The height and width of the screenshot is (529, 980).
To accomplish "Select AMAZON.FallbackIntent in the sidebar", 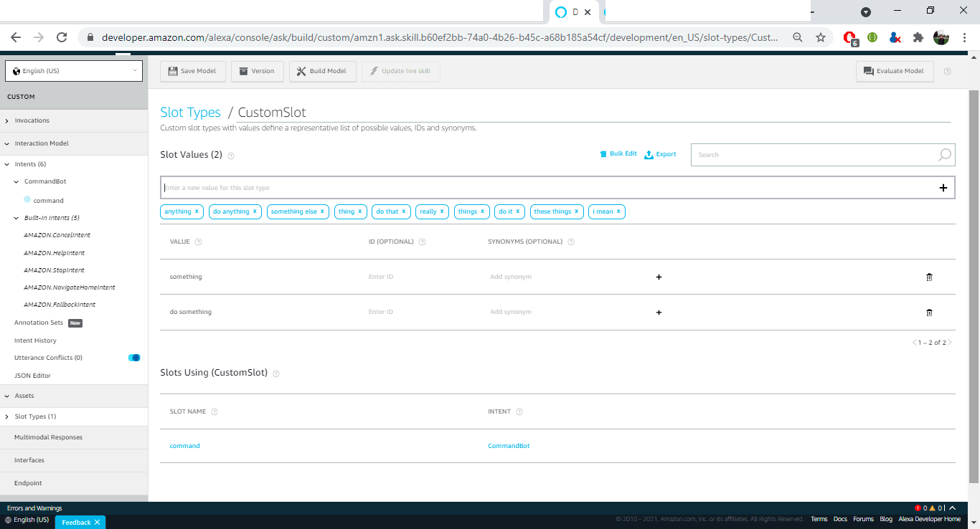I will (60, 305).
